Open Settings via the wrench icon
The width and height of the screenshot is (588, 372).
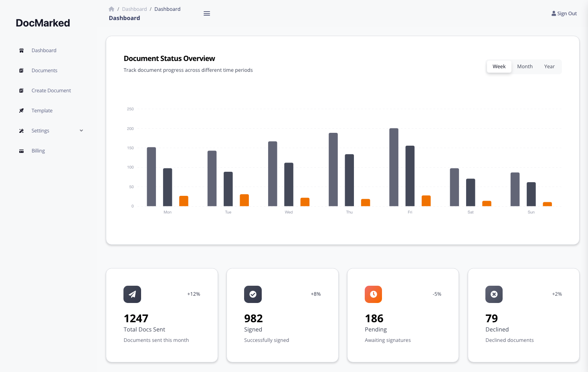click(21, 130)
